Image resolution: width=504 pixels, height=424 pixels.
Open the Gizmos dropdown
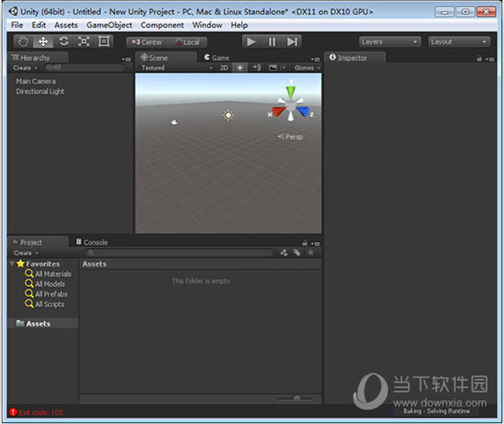tap(307, 68)
